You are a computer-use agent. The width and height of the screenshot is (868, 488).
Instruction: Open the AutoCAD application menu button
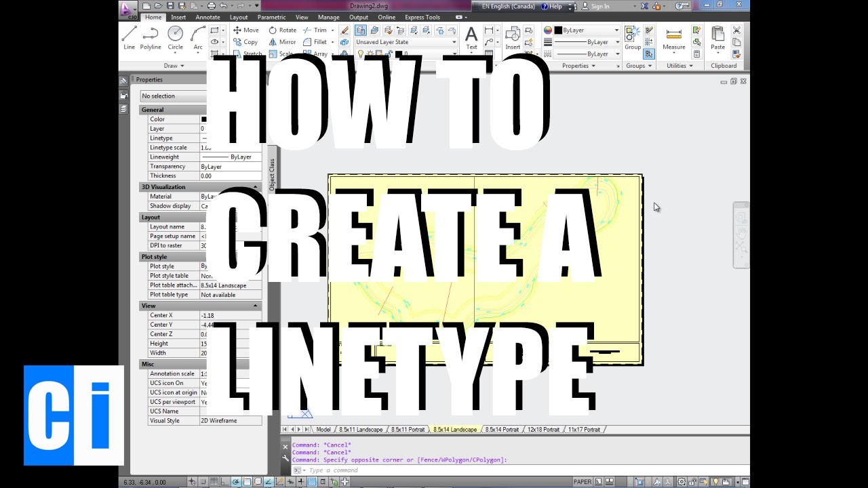(x=127, y=9)
